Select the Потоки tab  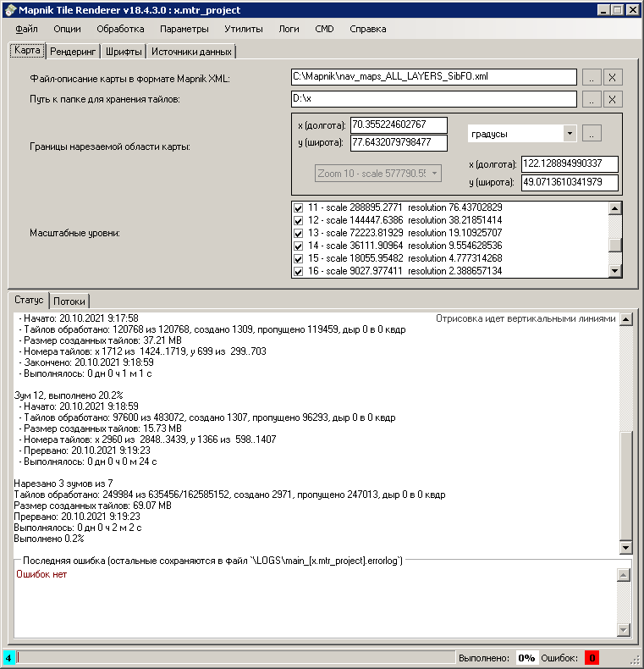tap(69, 301)
